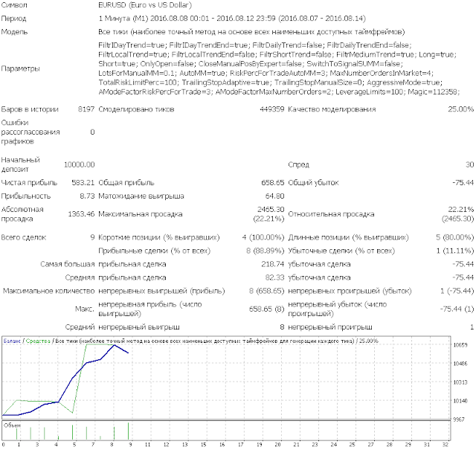Image resolution: width=476 pixels, height=450 pixels.
Task: Click the chart axis value '10659'
Action: (460, 345)
